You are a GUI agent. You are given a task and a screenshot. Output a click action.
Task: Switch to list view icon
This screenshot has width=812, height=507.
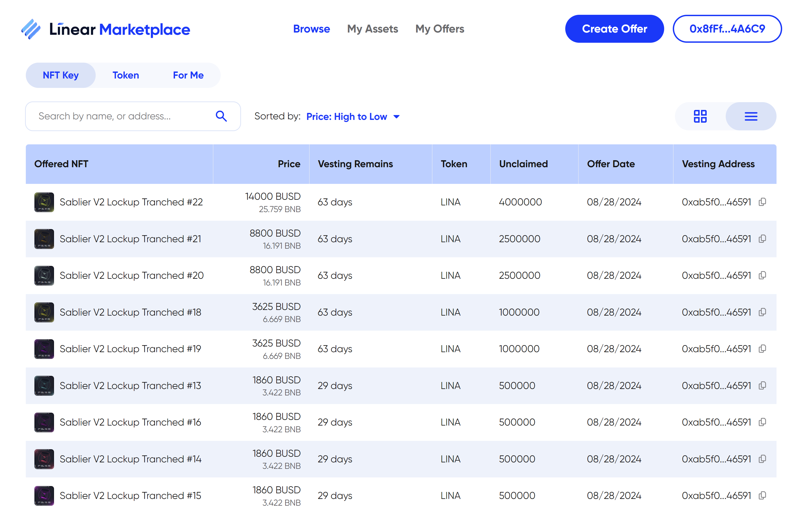tap(751, 116)
